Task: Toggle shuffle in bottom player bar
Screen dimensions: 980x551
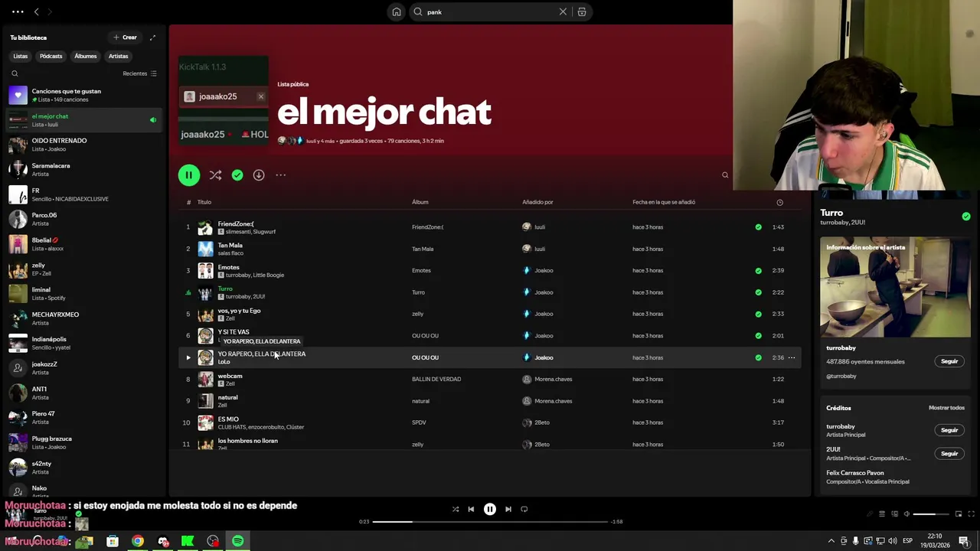Action: click(455, 509)
